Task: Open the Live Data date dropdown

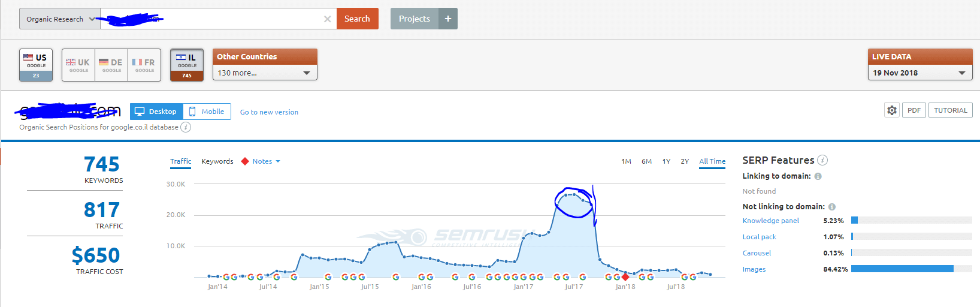Action: tap(920, 73)
